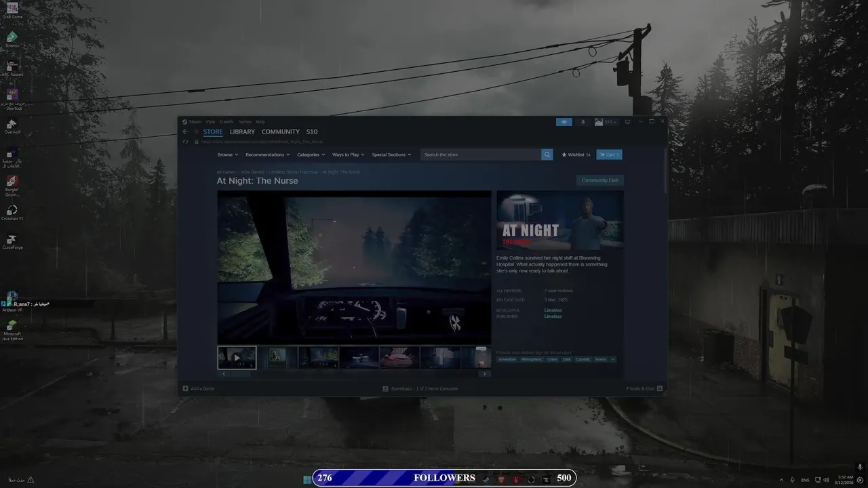Open the Cart button

(609, 155)
